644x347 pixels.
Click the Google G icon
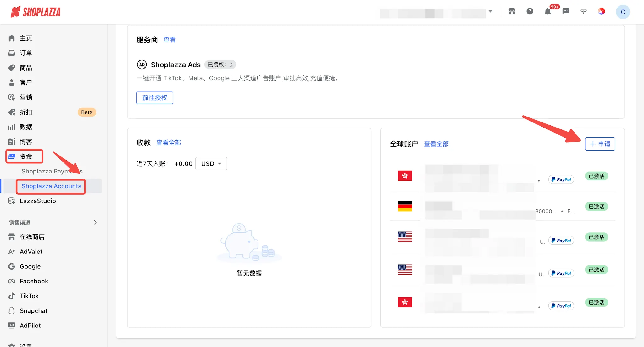12,266
